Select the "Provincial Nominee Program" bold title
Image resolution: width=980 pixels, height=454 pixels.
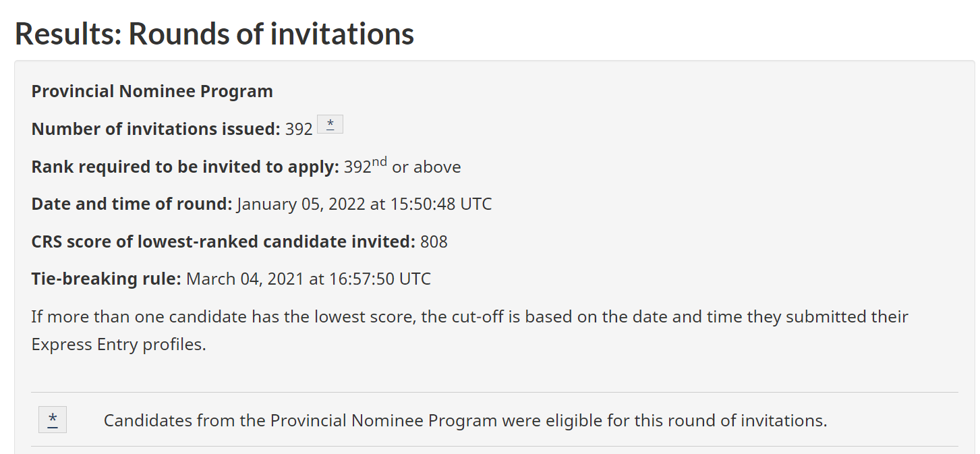152,92
